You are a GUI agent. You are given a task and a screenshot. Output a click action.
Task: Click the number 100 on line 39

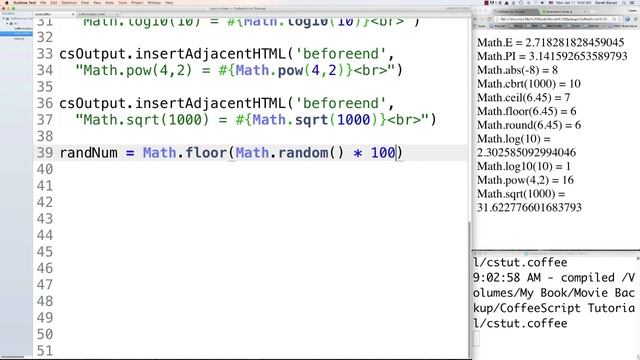coord(383,153)
